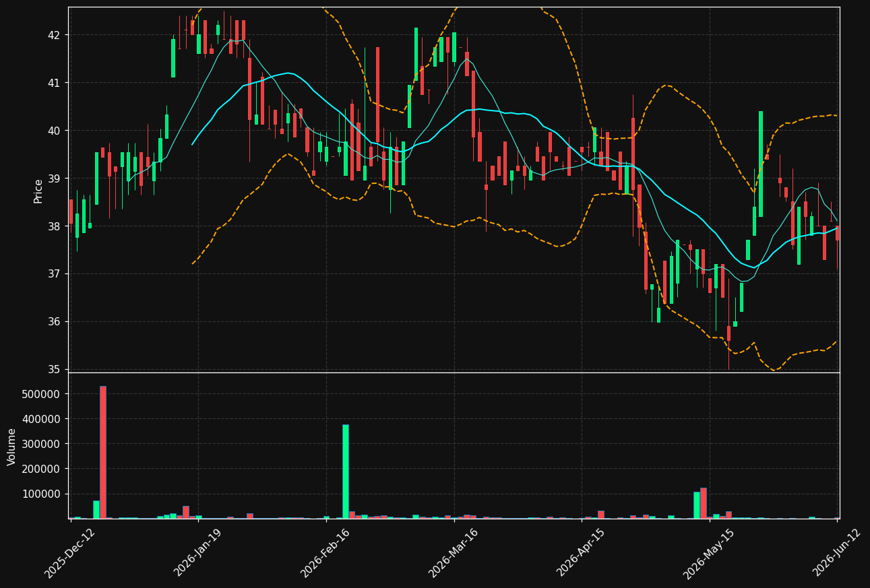Select the tall green volume bar near 375000

(x=346, y=471)
